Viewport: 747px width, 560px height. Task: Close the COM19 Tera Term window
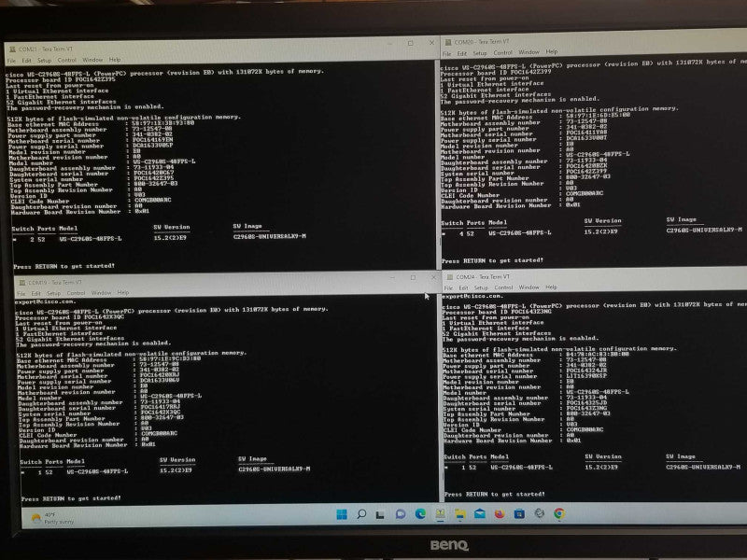[x=433, y=277]
